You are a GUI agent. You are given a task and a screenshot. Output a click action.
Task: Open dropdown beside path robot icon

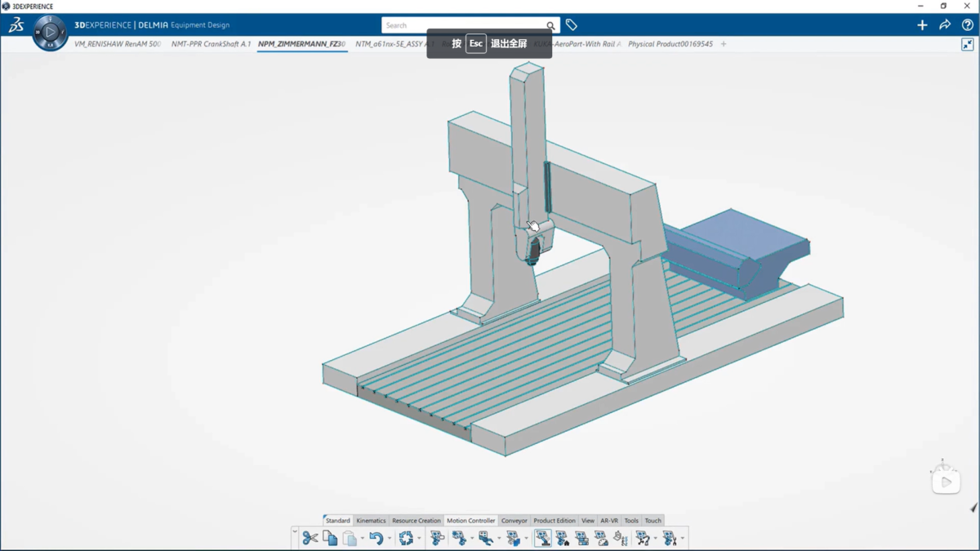656,539
